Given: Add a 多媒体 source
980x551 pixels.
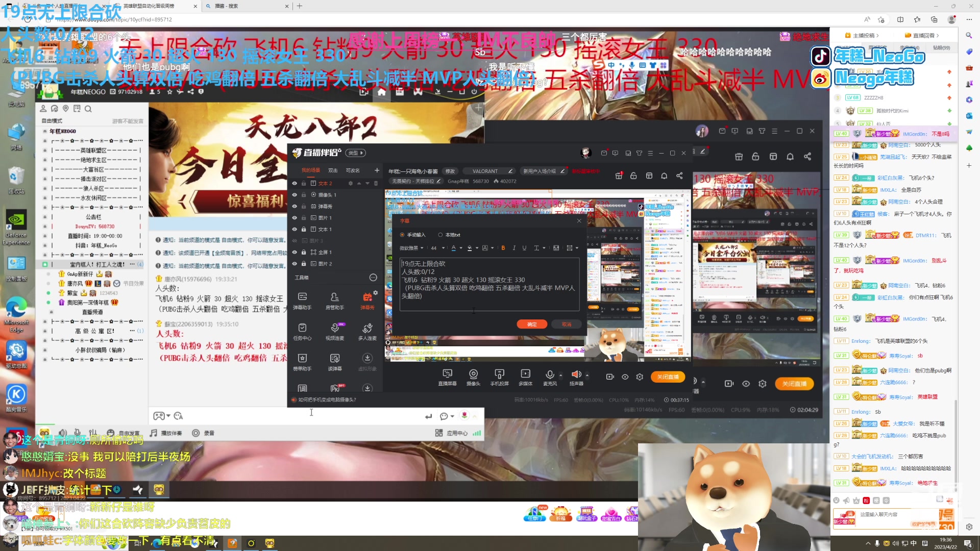Looking at the screenshot, I should pos(525,378).
